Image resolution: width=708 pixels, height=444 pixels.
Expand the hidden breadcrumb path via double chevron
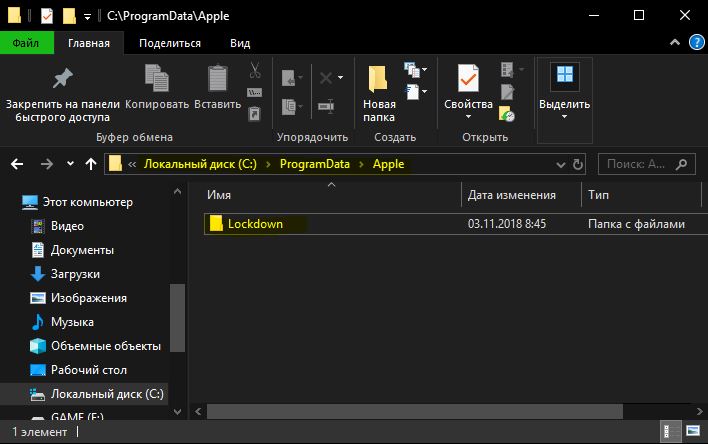click(132, 164)
